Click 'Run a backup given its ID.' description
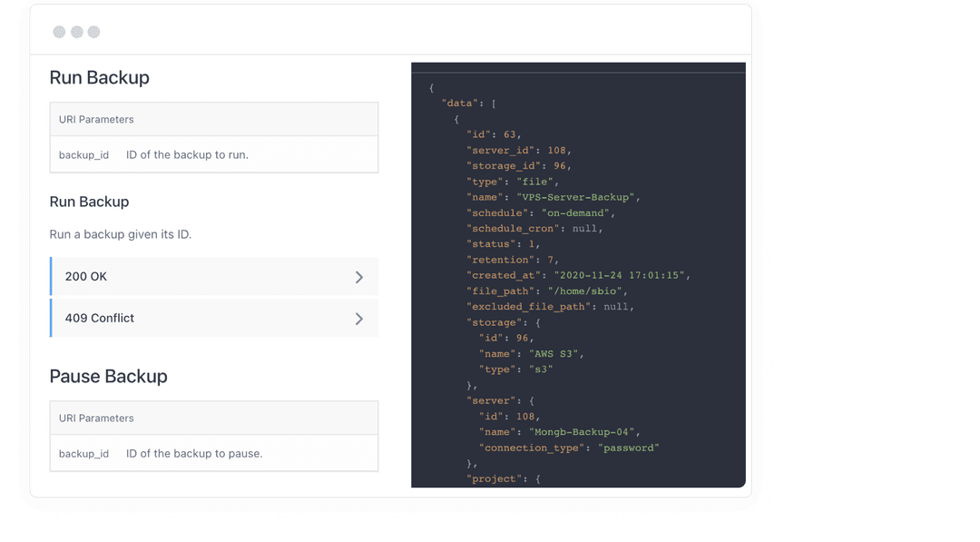This screenshot has height=542, width=980. (121, 234)
